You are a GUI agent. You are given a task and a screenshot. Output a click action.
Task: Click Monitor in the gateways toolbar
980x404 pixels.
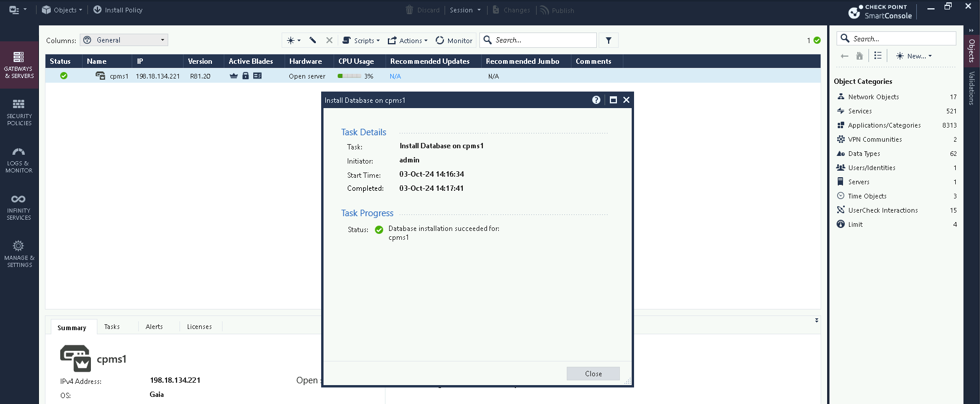pyautogui.click(x=454, y=40)
